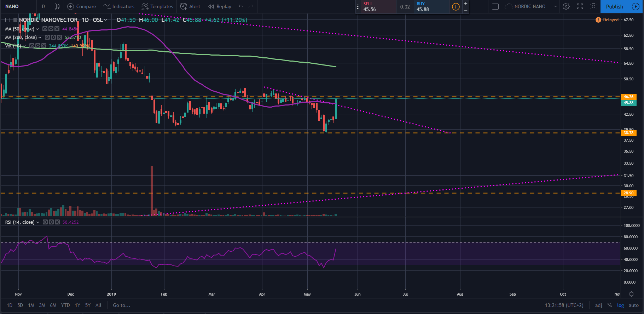Open the chart layout selector square icon
644x314 pixels.
[x=495, y=6]
